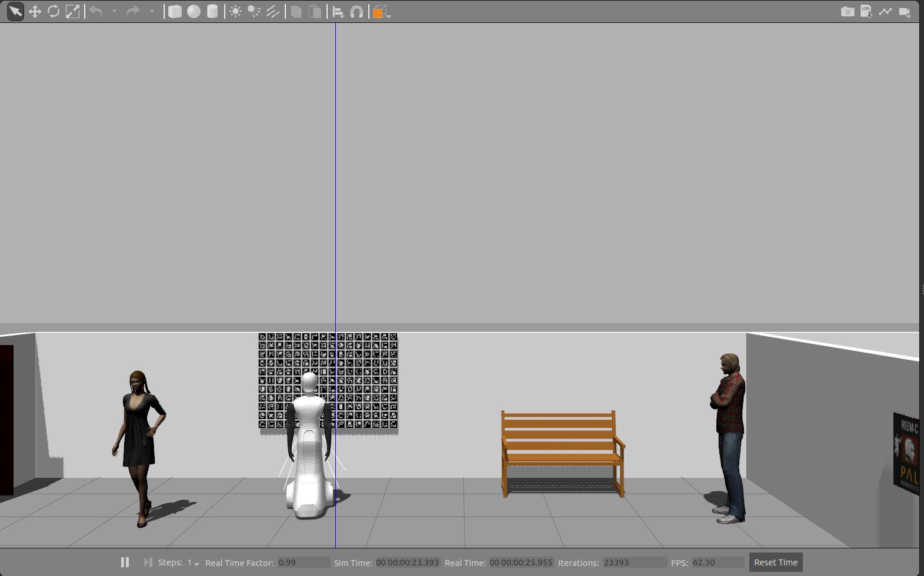Viewport: 924px width, 576px height.
Task: Add a spot light
Action: [254, 12]
